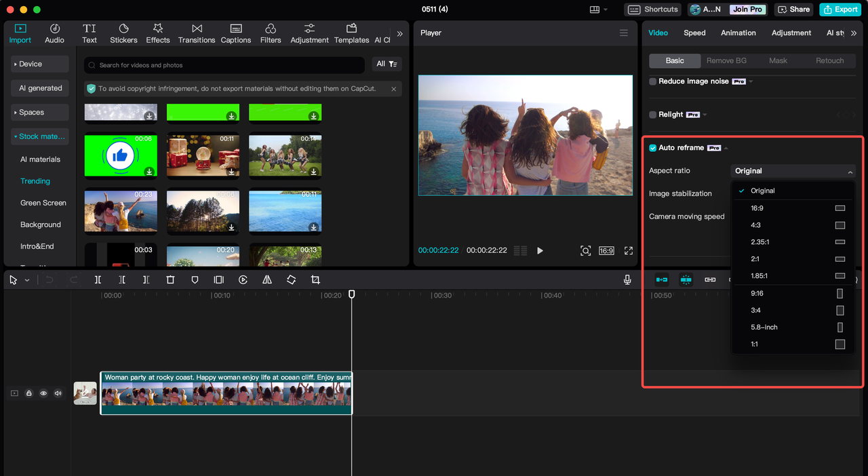Select AI materials category
The height and width of the screenshot is (476, 868).
[x=40, y=159]
